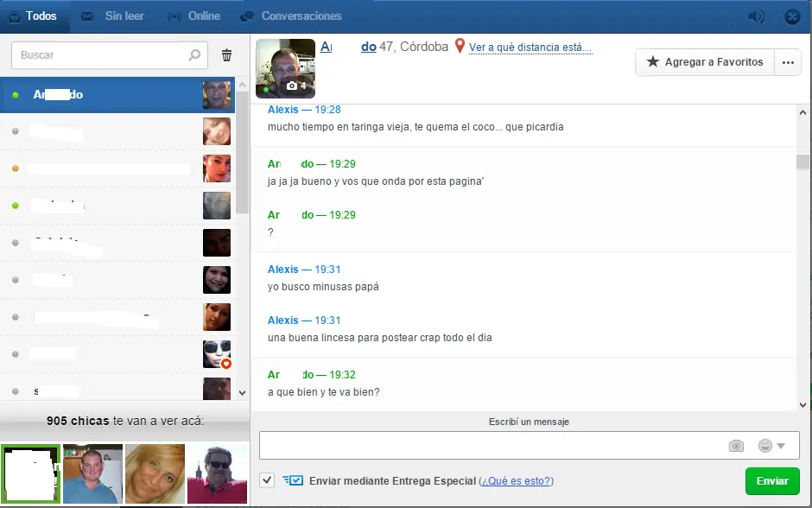
Task: Click the red-toned woman avatar in third row
Action: [x=217, y=168]
